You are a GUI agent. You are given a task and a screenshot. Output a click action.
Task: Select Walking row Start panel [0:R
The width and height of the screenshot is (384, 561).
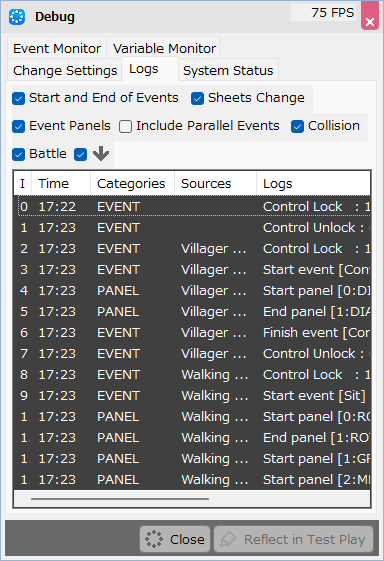[x=192, y=416]
